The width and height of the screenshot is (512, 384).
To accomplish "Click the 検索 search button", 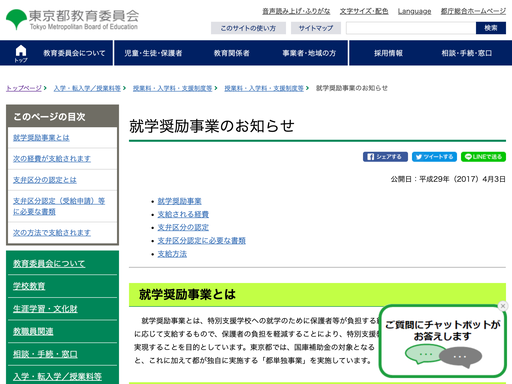I will [x=491, y=28].
